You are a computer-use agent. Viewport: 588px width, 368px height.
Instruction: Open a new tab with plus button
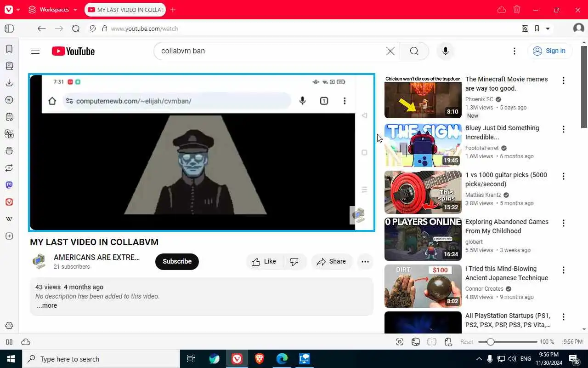pyautogui.click(x=173, y=10)
